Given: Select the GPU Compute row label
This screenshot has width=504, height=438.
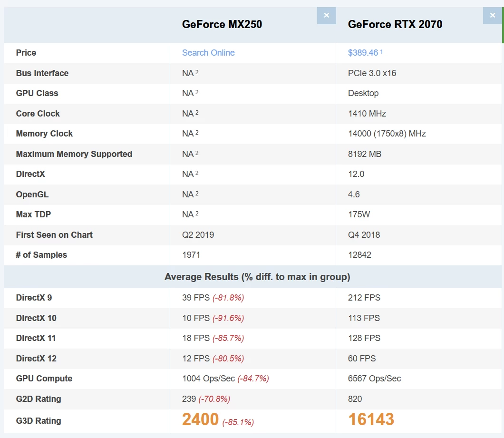Looking at the screenshot, I should 44,379.
